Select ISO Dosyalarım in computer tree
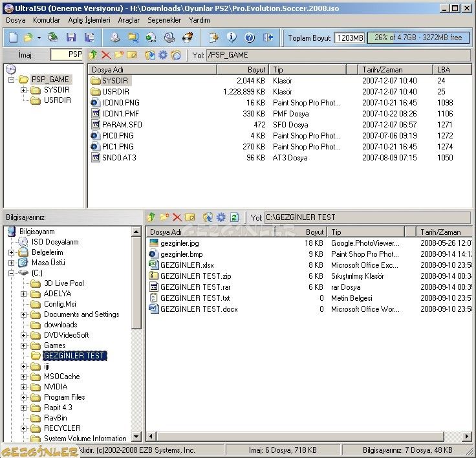 [55, 242]
